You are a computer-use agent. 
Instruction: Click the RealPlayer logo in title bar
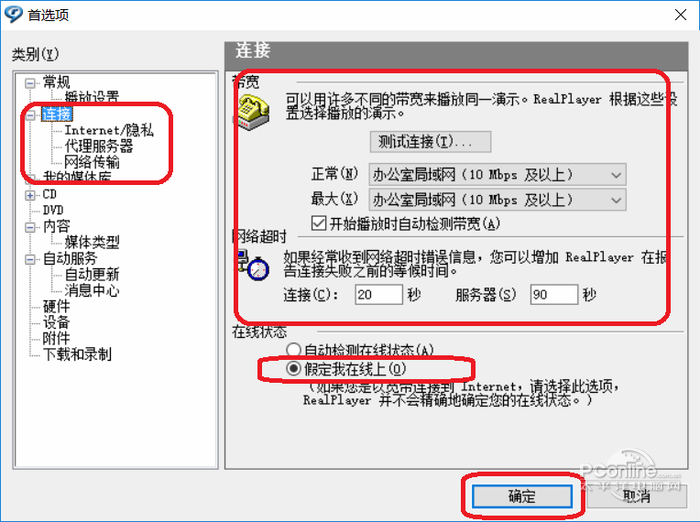(x=13, y=14)
